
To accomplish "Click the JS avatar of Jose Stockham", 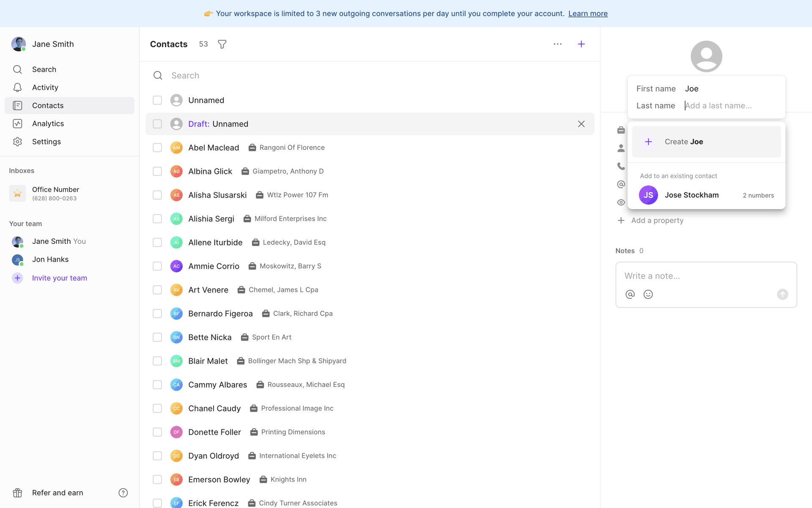I will pyautogui.click(x=648, y=195).
